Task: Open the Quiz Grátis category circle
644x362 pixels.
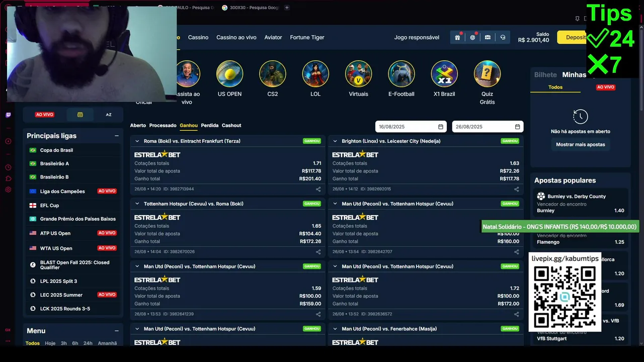Action: pyautogui.click(x=487, y=74)
